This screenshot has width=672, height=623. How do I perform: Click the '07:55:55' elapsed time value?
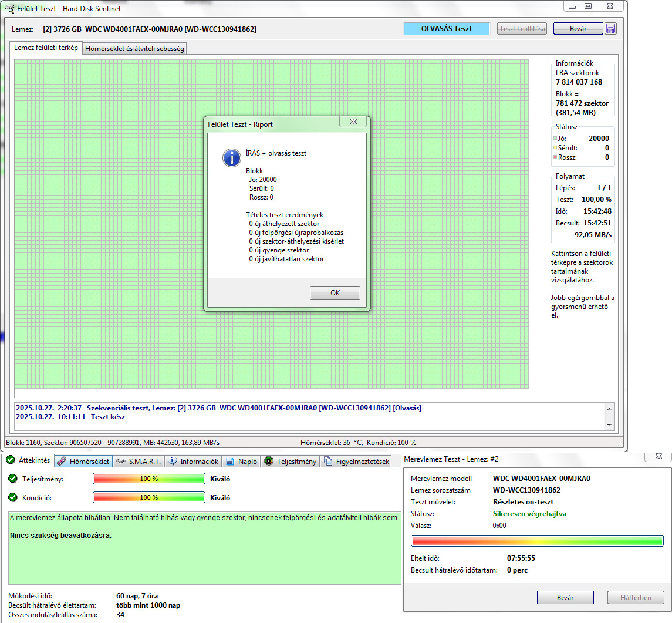click(521, 558)
